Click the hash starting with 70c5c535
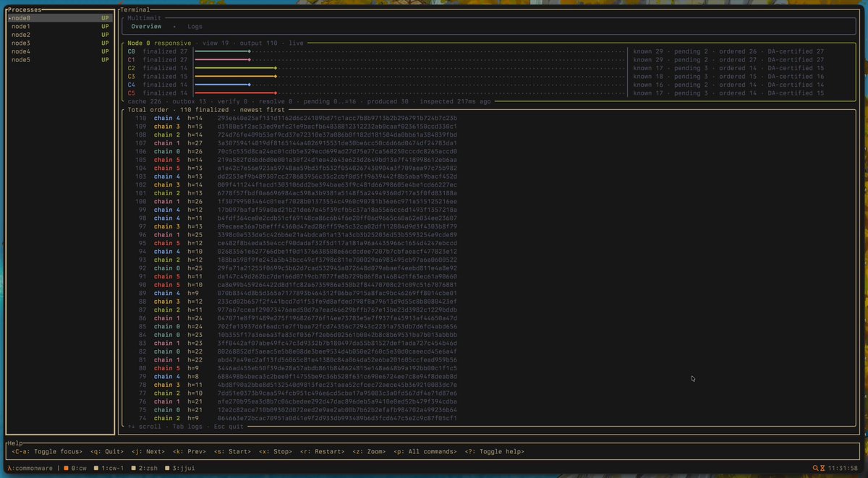 point(337,152)
